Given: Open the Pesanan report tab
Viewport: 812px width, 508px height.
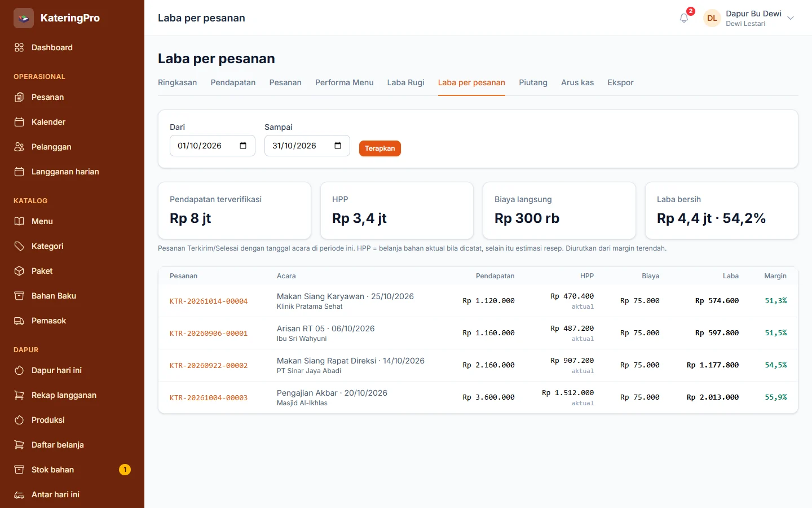Looking at the screenshot, I should pos(285,82).
